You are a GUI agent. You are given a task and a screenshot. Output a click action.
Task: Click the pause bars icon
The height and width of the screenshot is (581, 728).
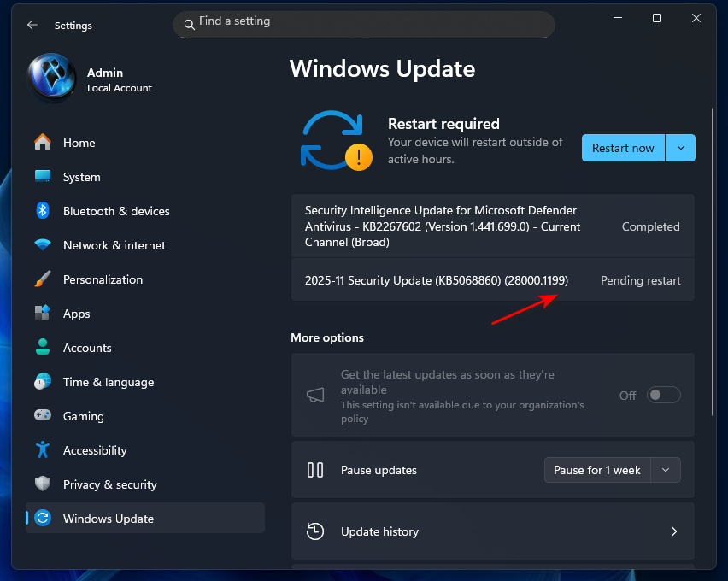point(315,470)
